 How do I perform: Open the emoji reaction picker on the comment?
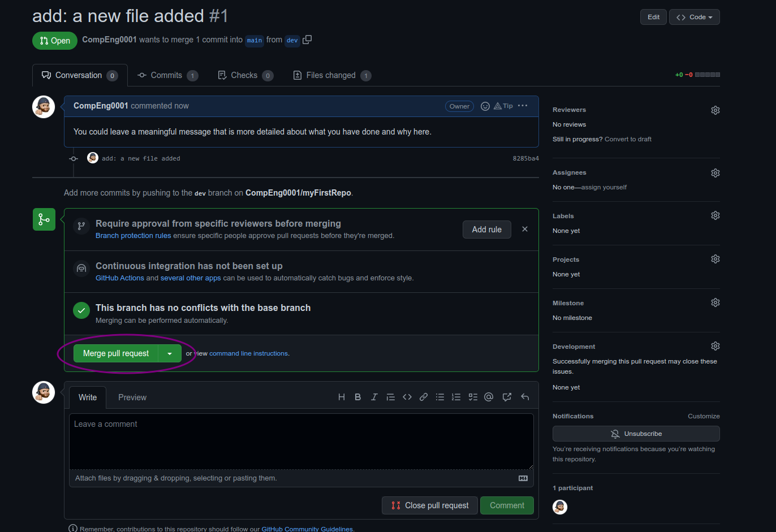(485, 106)
